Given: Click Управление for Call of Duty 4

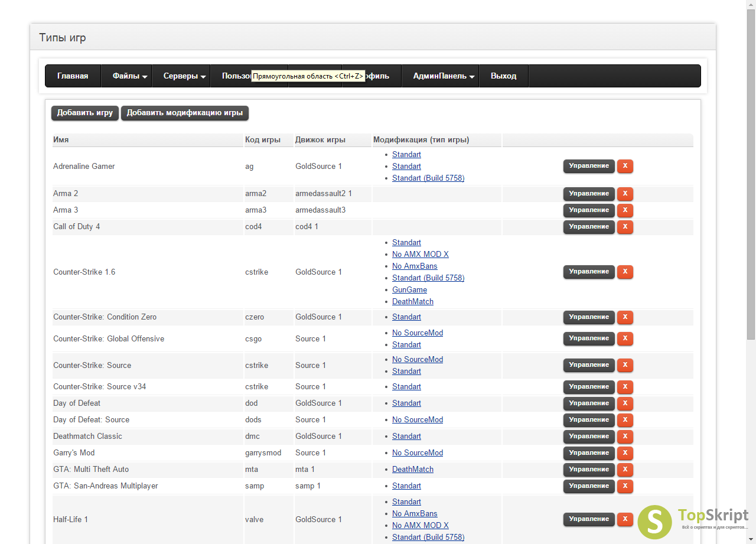Looking at the screenshot, I should [589, 227].
